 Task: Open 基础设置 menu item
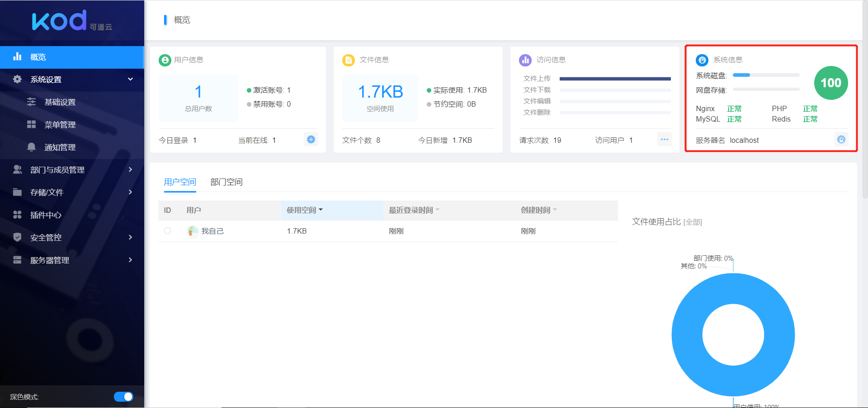click(72, 102)
